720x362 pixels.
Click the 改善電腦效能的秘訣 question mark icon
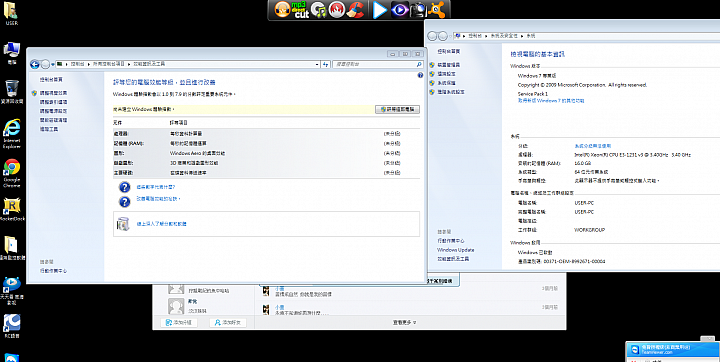click(x=124, y=201)
